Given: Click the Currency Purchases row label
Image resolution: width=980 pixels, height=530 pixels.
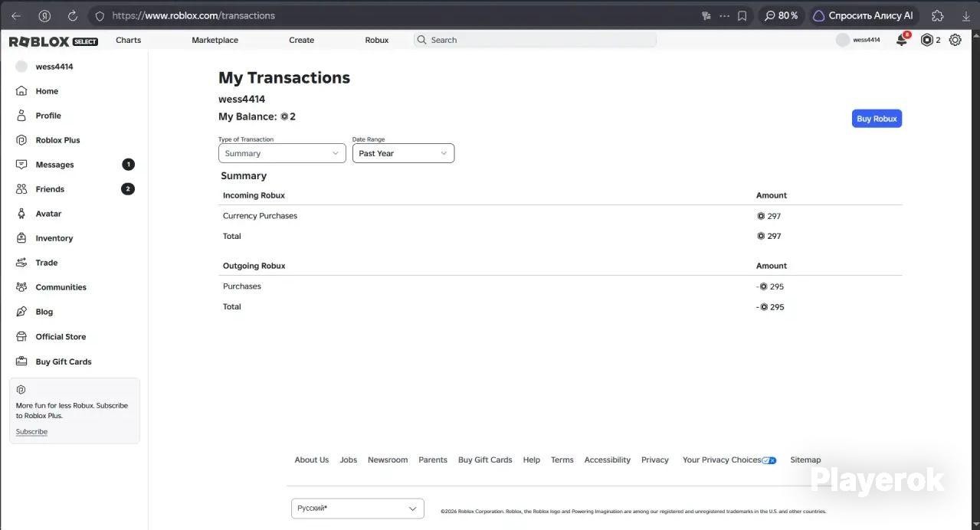Looking at the screenshot, I should coord(260,216).
